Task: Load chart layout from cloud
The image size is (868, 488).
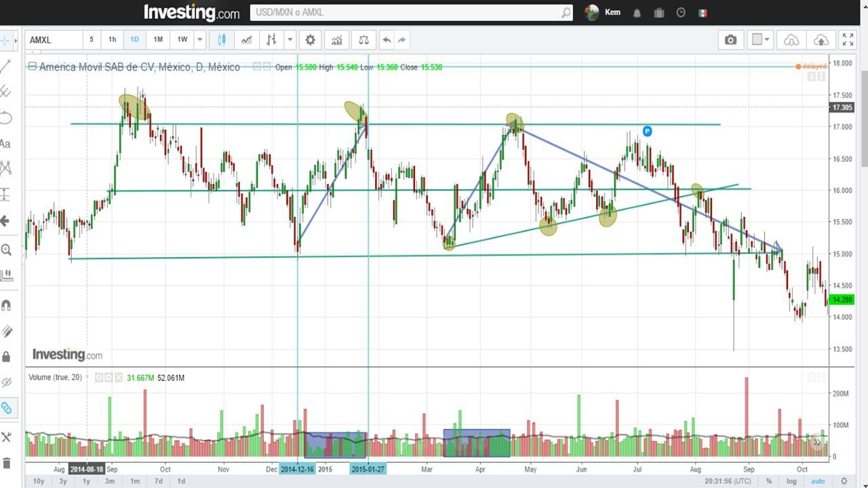Action: pyautogui.click(x=791, y=40)
